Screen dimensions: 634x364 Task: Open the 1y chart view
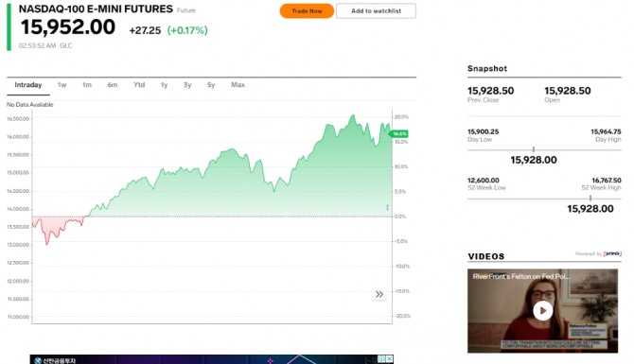tap(164, 85)
